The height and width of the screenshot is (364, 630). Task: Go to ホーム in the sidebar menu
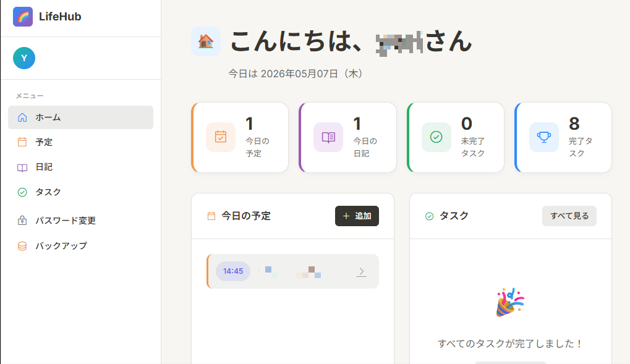click(x=81, y=117)
